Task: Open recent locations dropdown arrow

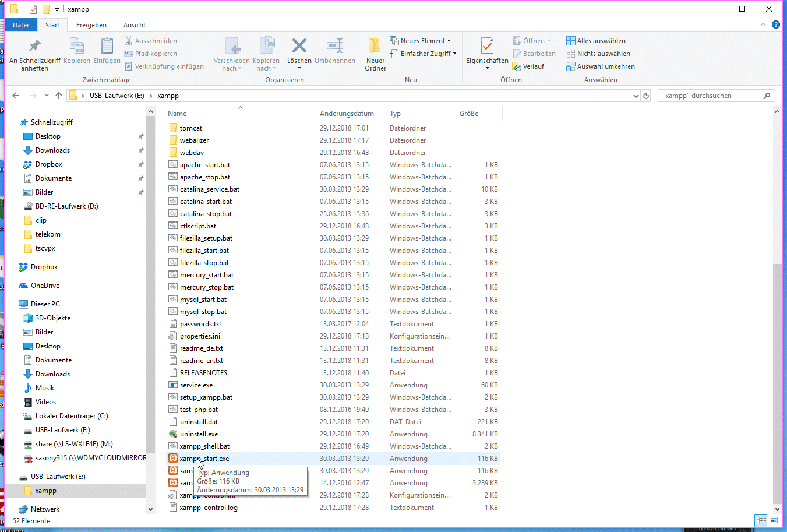Action: [48, 96]
